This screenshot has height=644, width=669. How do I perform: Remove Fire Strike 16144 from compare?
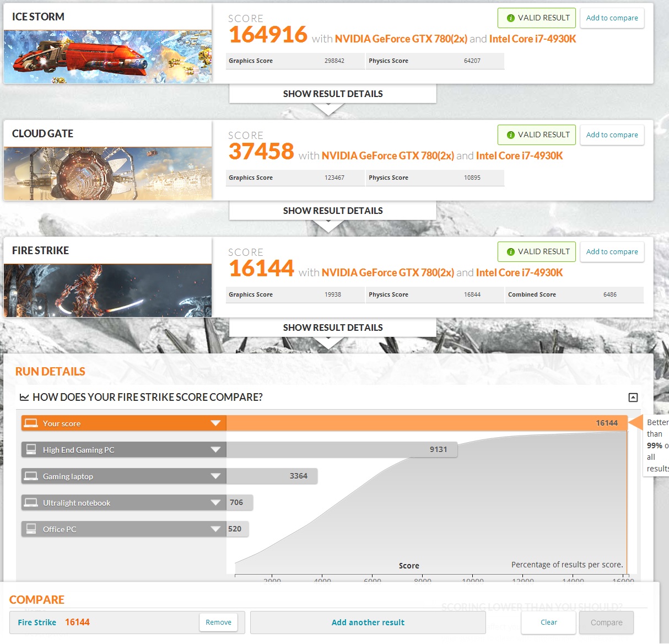pos(219,622)
